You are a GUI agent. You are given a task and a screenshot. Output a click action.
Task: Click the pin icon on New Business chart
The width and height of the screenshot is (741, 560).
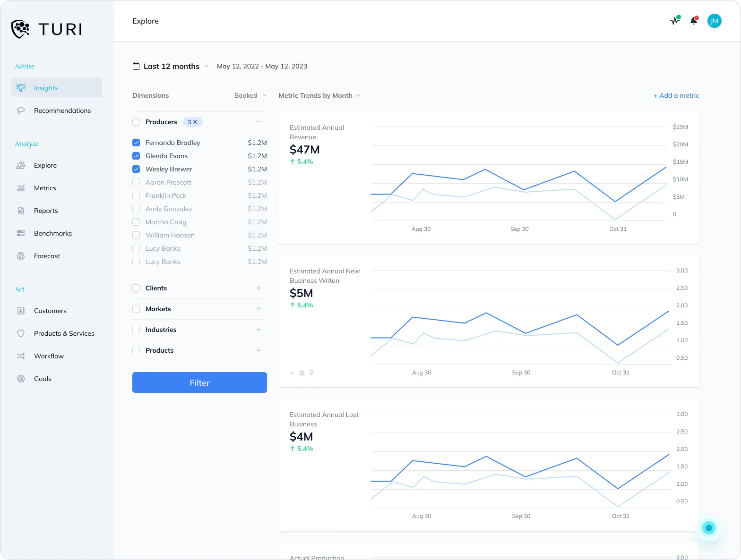tap(311, 373)
